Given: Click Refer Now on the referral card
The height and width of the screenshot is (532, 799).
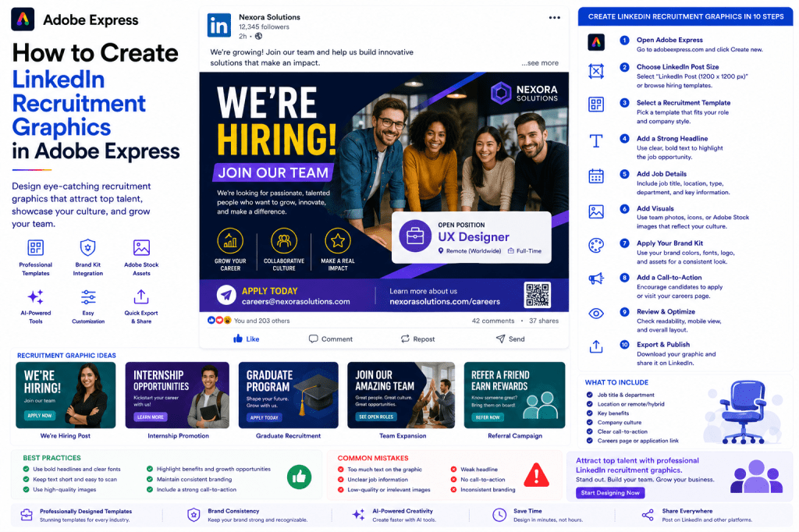Looking at the screenshot, I should pos(488,417).
